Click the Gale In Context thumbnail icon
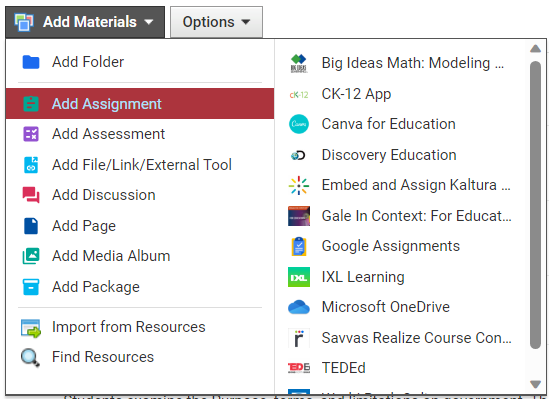 299,216
